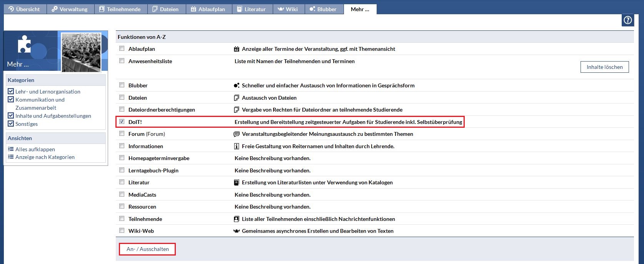Screen dimensions: 644x264
Task: Click the help question mark icon
Action: point(628,20)
